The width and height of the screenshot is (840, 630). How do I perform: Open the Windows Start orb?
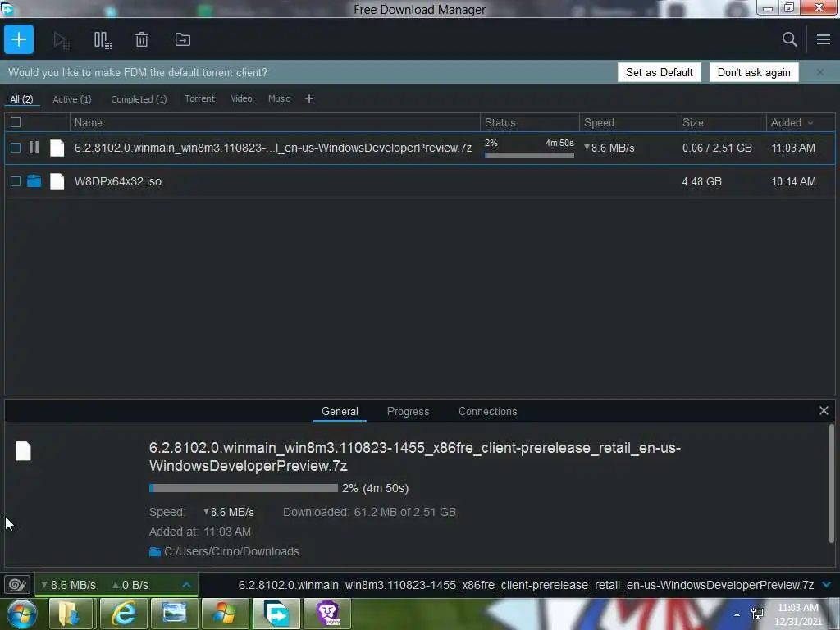point(21,614)
